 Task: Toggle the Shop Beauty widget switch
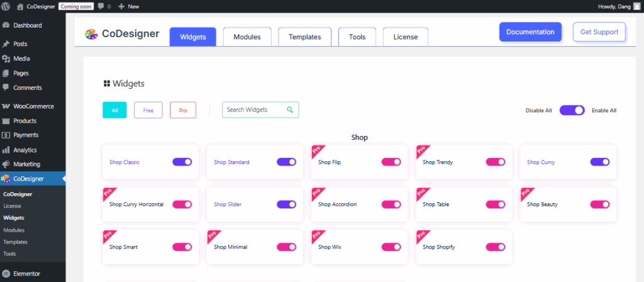[599, 205]
